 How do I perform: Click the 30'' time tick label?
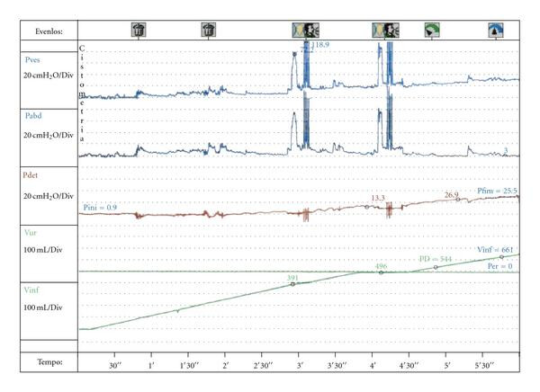115,366
